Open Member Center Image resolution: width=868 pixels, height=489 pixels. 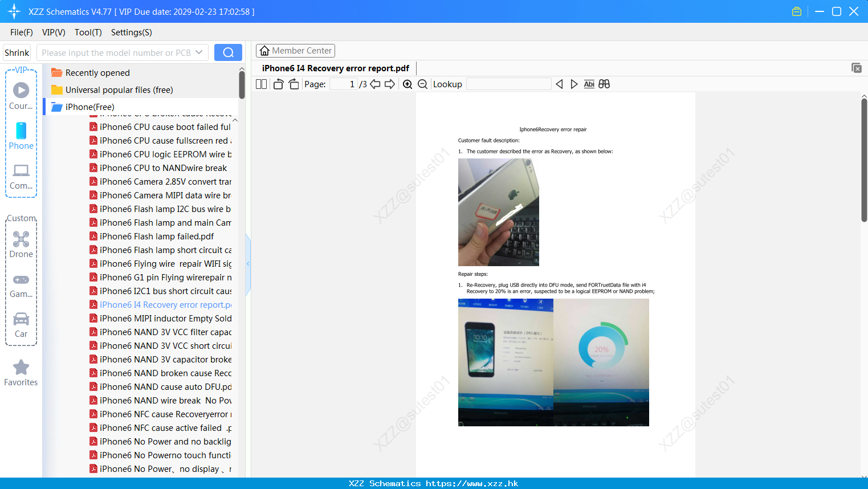295,51
